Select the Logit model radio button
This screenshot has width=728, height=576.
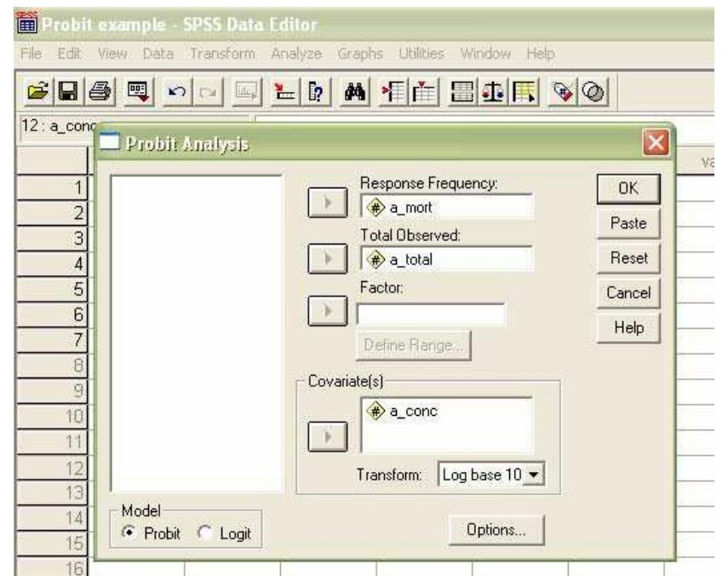click(203, 533)
